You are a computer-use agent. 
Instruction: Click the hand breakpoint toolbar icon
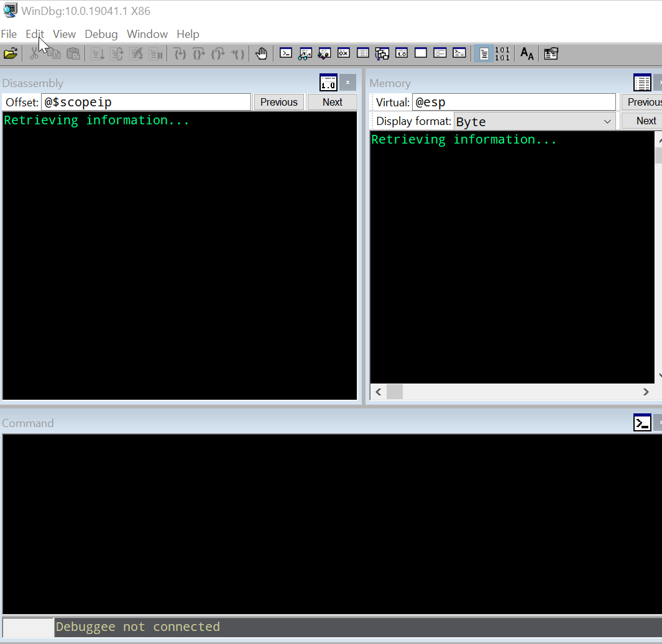pos(261,53)
